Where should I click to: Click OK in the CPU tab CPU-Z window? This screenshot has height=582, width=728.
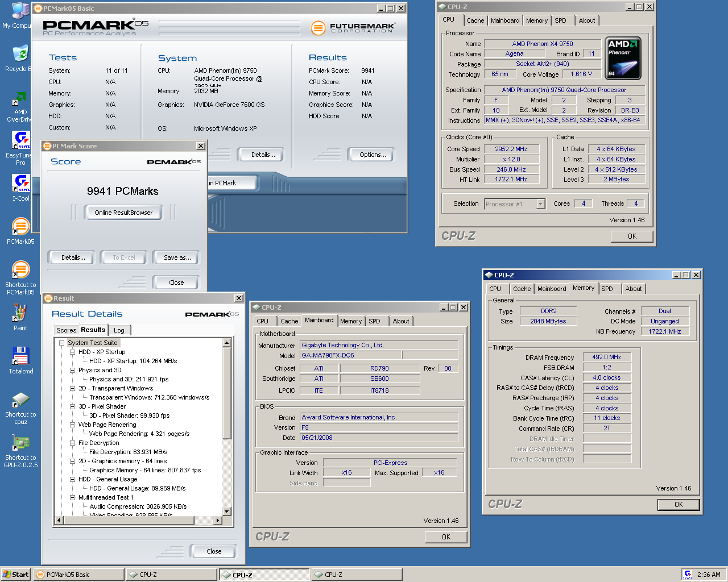coord(632,236)
